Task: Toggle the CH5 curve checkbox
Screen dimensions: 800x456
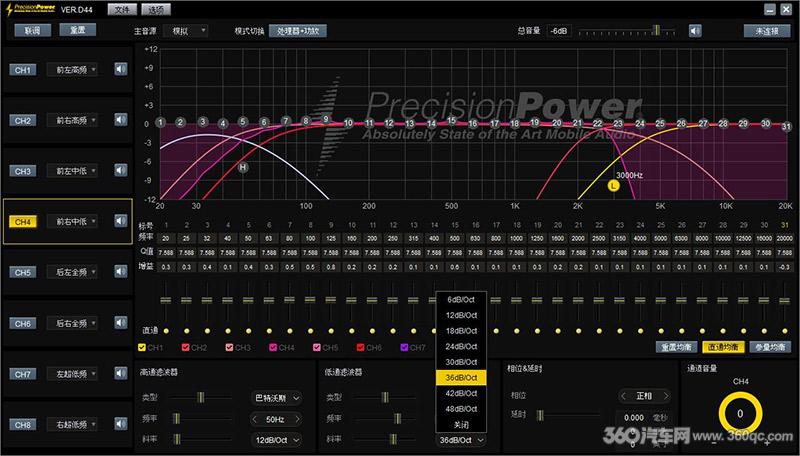Action: tap(317, 347)
